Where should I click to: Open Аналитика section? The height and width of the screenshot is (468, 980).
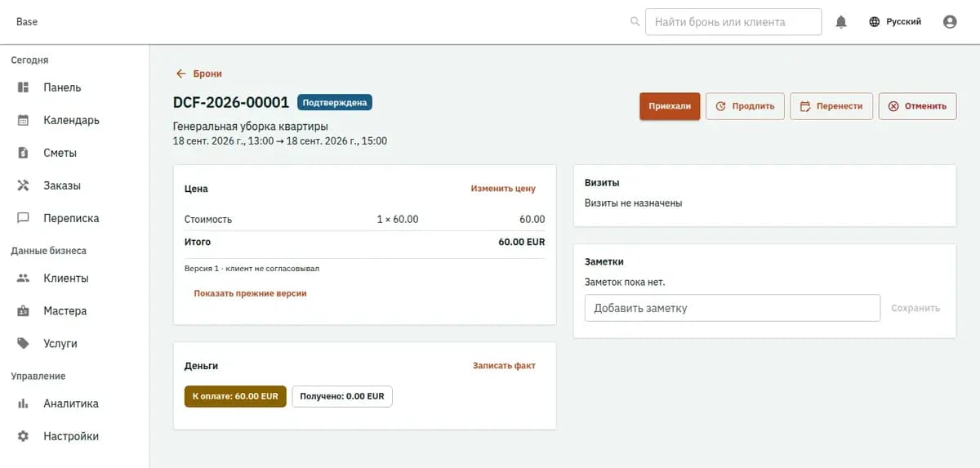(74, 403)
